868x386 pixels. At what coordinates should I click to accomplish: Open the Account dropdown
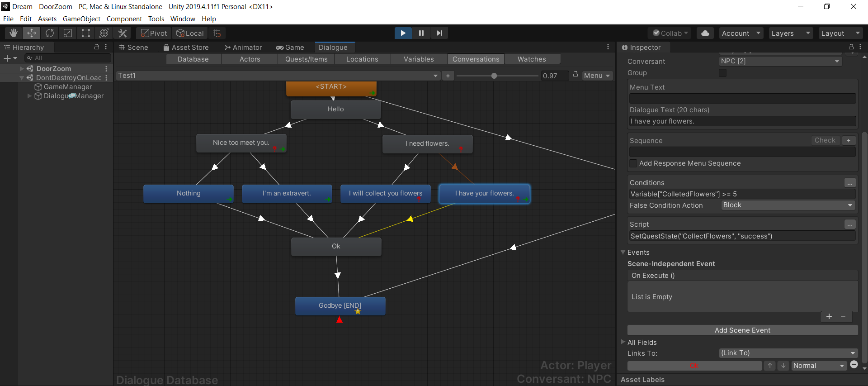pyautogui.click(x=741, y=33)
